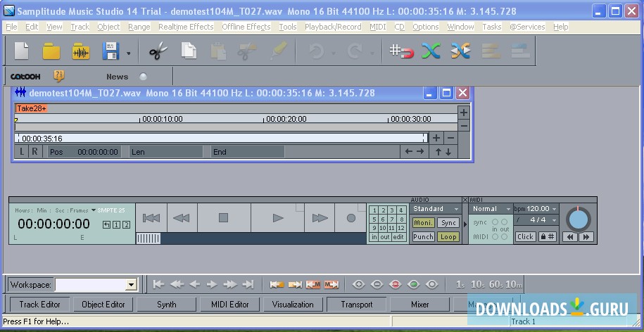644x332 pixels.
Task: Click the lock and grid icon beside Click
Action: [548, 237]
